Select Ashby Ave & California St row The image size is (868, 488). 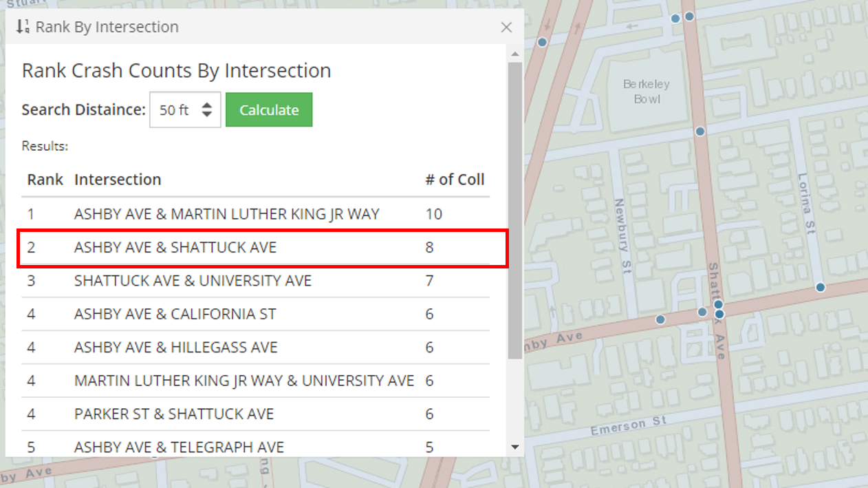click(x=255, y=314)
